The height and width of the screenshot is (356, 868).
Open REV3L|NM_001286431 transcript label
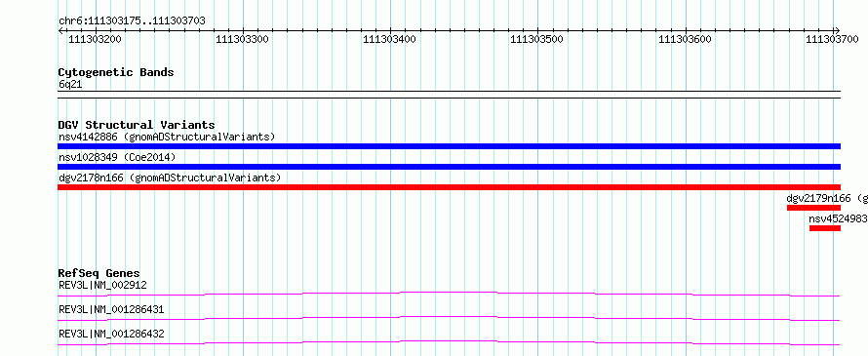pos(111,309)
